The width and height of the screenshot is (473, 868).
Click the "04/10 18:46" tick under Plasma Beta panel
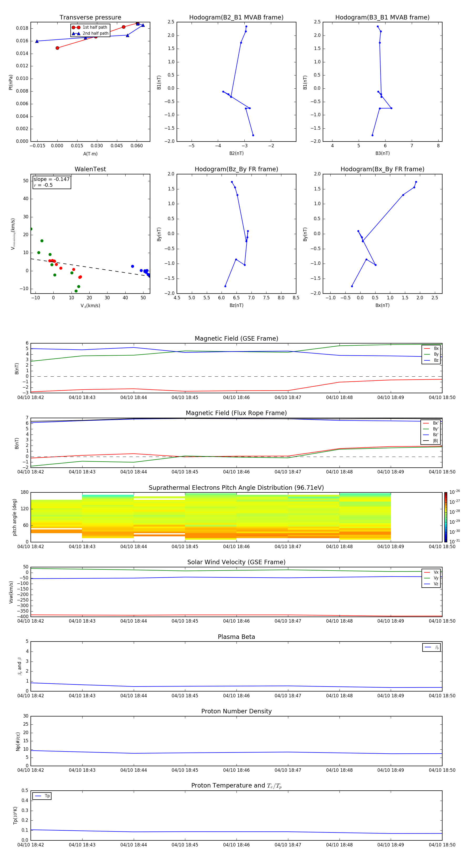(236, 696)
